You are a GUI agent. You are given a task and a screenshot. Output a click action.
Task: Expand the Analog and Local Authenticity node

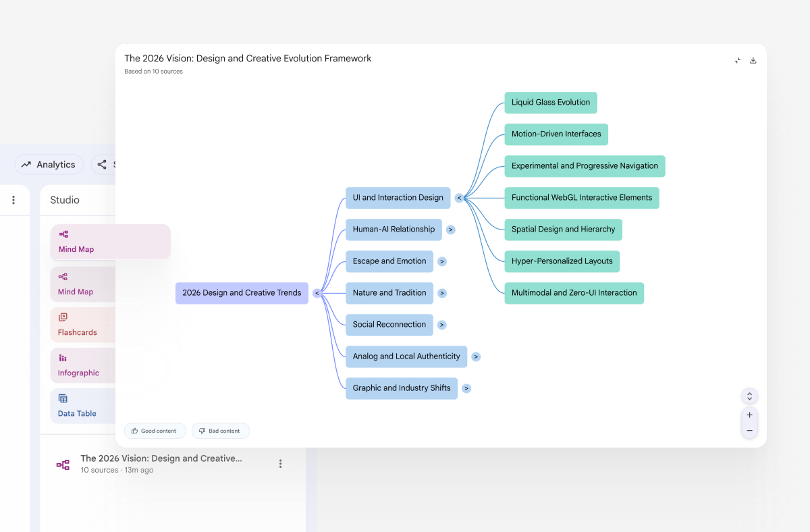click(476, 356)
